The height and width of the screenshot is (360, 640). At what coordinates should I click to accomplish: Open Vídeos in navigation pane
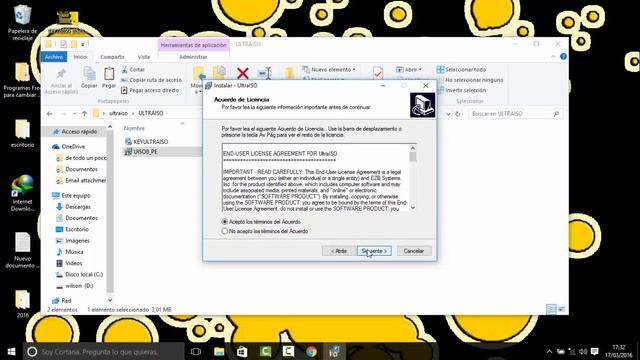pyautogui.click(x=69, y=263)
